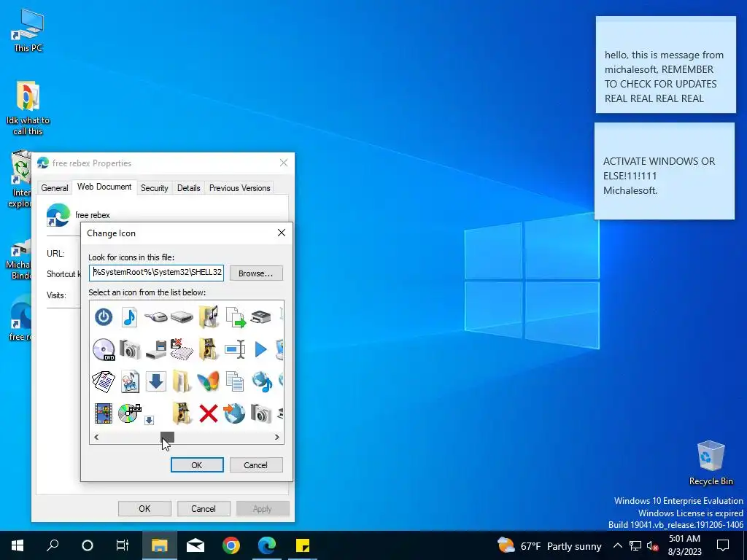Pick the blue music note file icon
This screenshot has width=747, height=560.
click(129, 316)
